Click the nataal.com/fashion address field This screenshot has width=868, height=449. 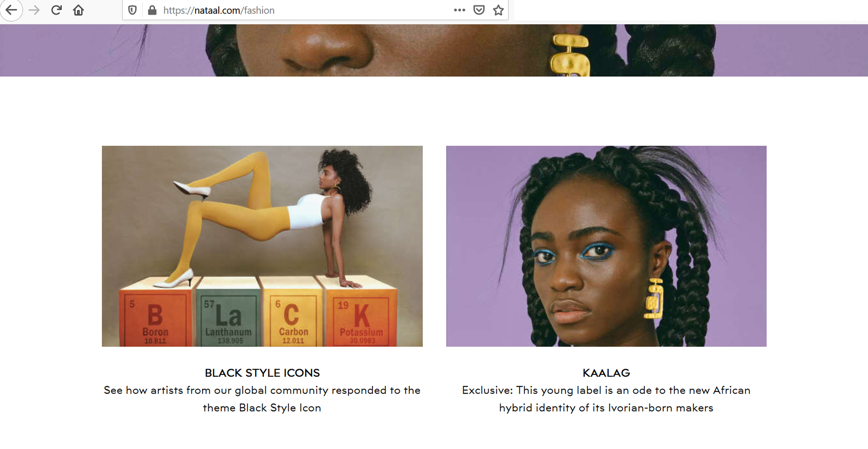303,10
